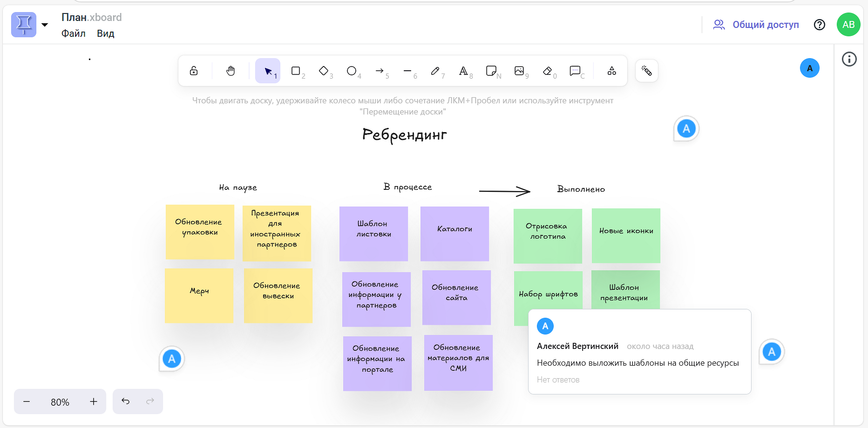Click the Нет ответов reply field
Image resolution: width=868 pixels, height=428 pixels.
(558, 380)
